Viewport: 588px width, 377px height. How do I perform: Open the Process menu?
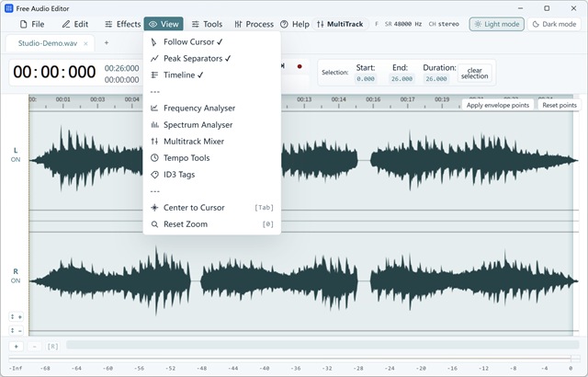(x=254, y=24)
